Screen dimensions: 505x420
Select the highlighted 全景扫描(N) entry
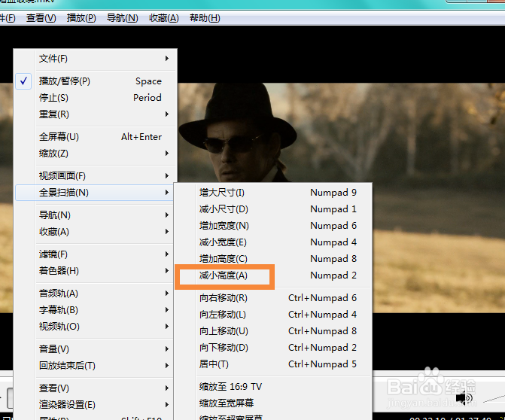(x=94, y=193)
